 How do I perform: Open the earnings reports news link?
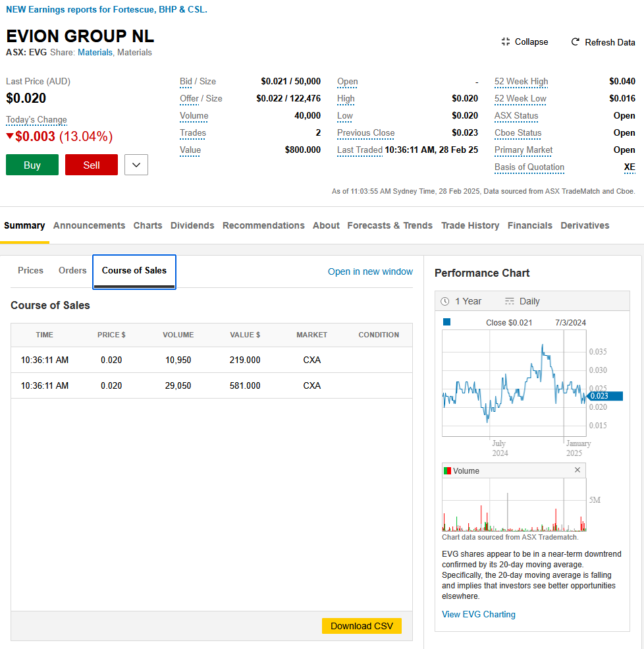pyautogui.click(x=106, y=9)
